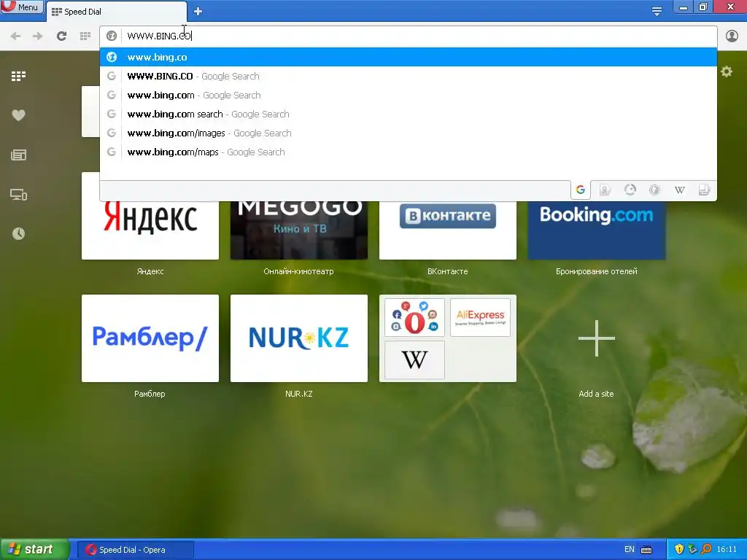Select Google search engine icon in dropdown
The width and height of the screenshot is (747, 560).
(580, 190)
